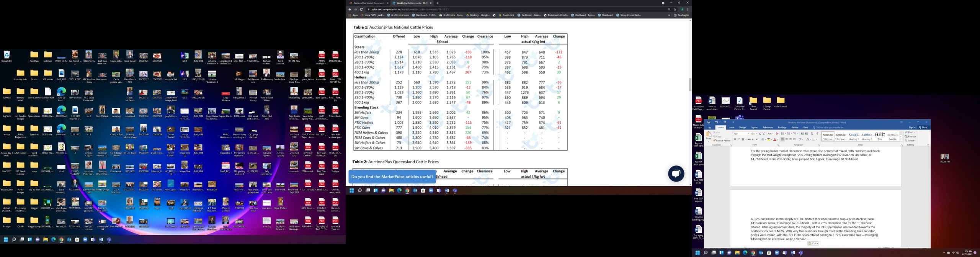
Task: Open Paragraph dialog launcher in Word
Action: pos(819,145)
